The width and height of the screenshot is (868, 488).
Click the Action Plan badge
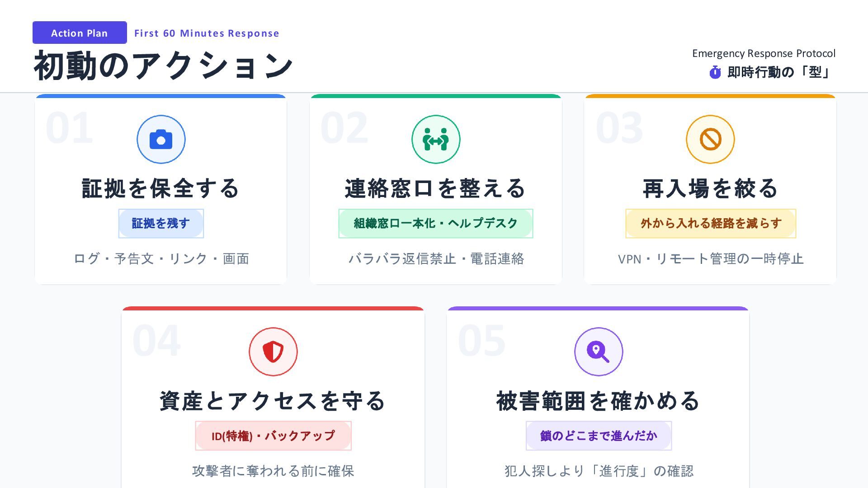pyautogui.click(x=80, y=33)
